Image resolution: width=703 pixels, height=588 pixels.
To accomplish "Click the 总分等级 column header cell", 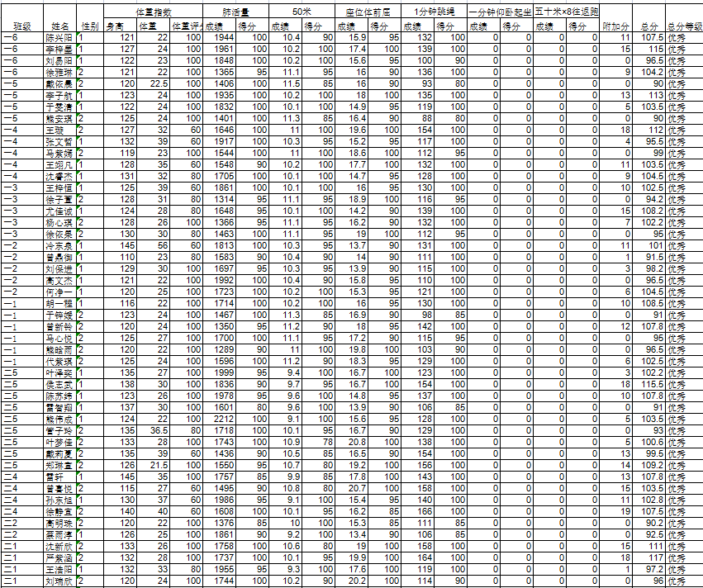I will tap(684, 26).
